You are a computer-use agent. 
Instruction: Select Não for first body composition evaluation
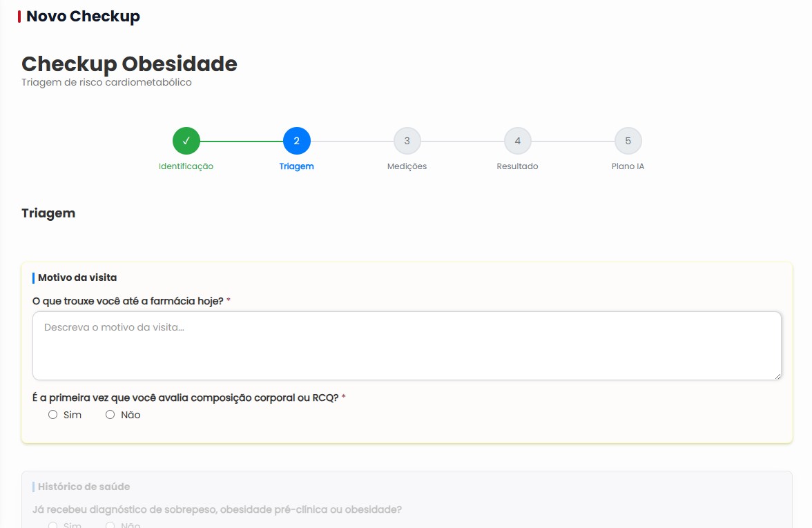(x=110, y=415)
